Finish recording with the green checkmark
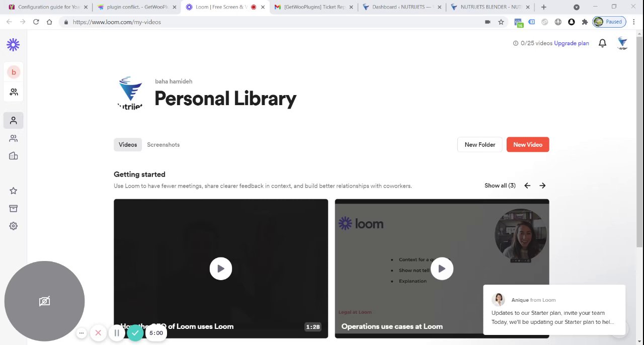644x345 pixels. (135, 333)
